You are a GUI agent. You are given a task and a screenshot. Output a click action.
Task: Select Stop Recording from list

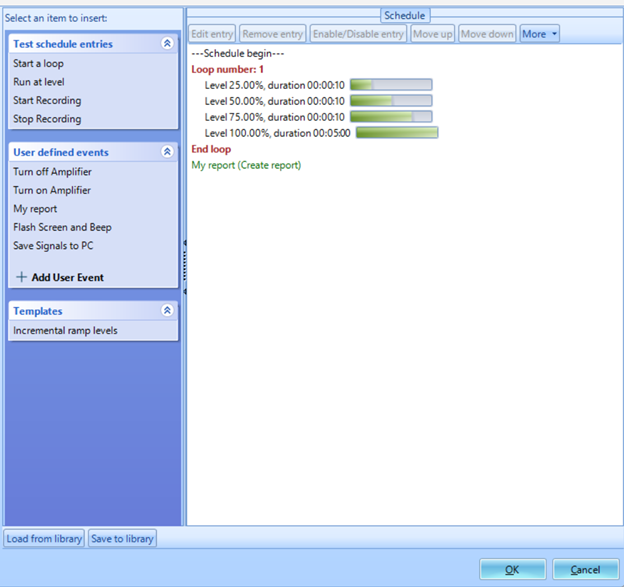coord(46,119)
